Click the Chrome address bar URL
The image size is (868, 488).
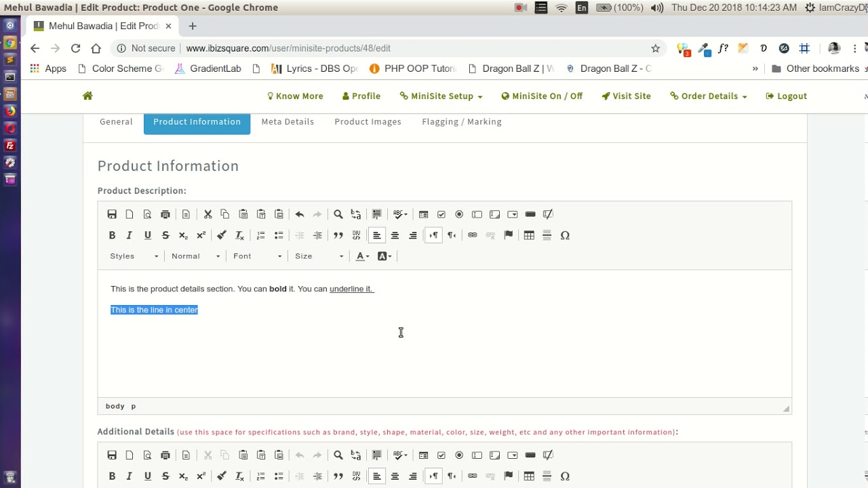tap(288, 48)
